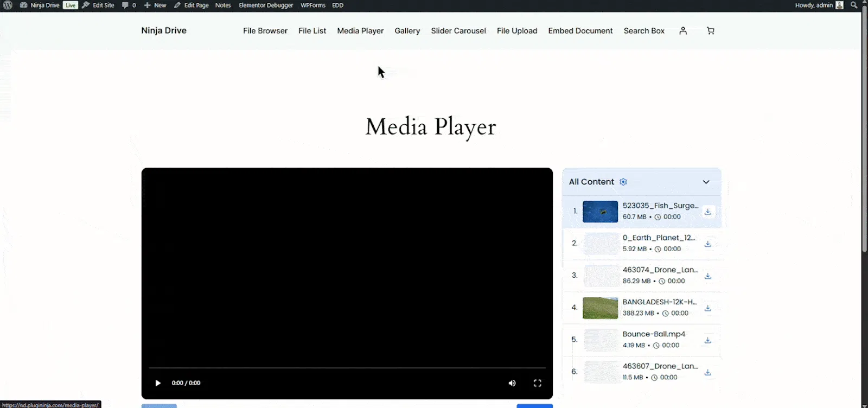Select 0_Earth_Planet_12 in playlist

[x=642, y=244]
